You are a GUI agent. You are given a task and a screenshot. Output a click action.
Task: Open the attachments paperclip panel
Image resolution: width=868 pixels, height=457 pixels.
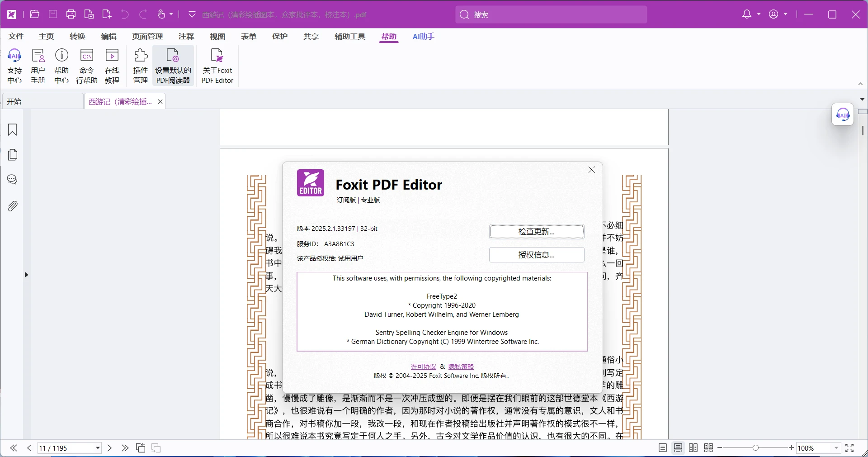coord(13,206)
